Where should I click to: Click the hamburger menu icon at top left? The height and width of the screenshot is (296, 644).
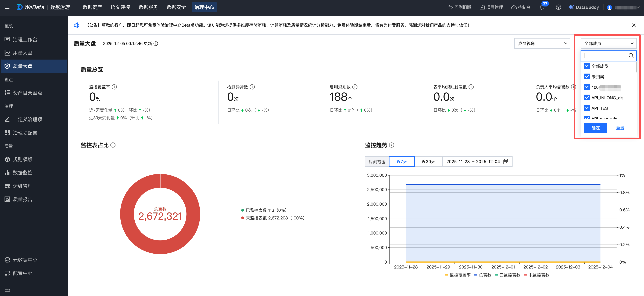(x=7, y=7)
